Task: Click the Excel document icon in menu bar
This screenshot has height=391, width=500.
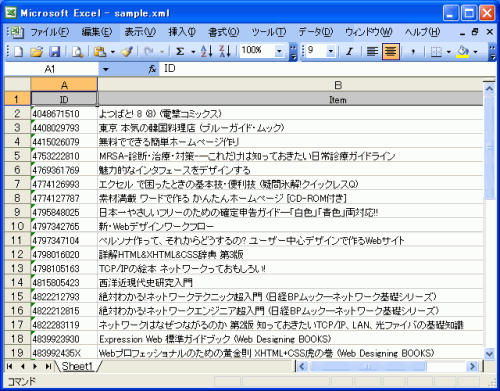Action: click(16, 32)
